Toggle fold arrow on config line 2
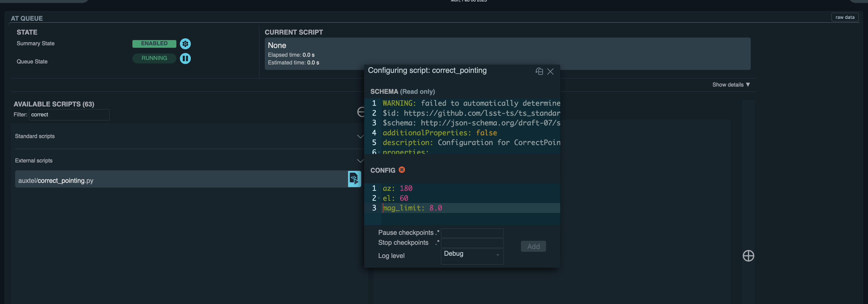 click(379, 198)
